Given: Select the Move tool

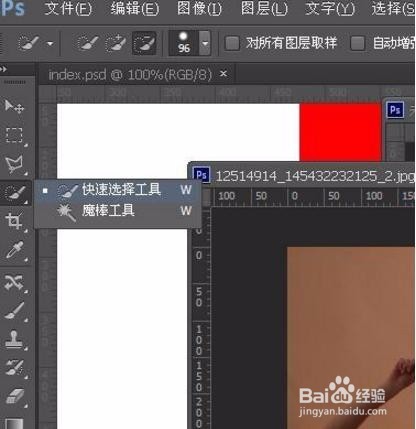Looking at the screenshot, I should pyautogui.click(x=14, y=107).
